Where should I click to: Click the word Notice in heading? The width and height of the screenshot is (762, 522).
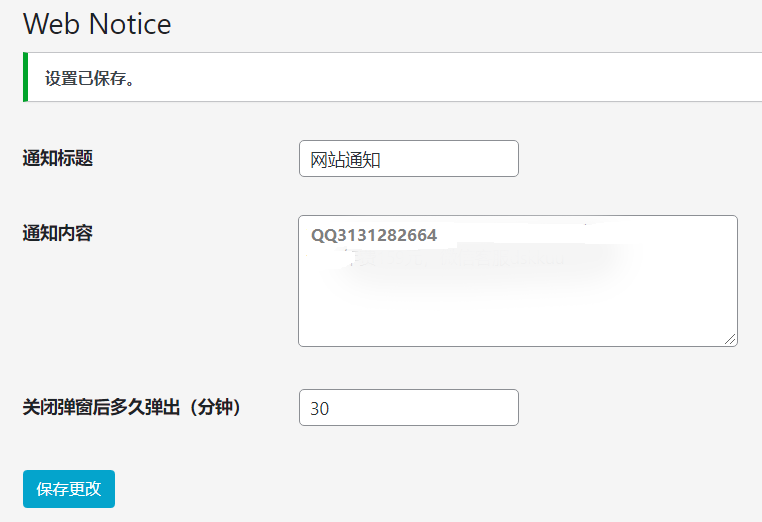point(130,24)
